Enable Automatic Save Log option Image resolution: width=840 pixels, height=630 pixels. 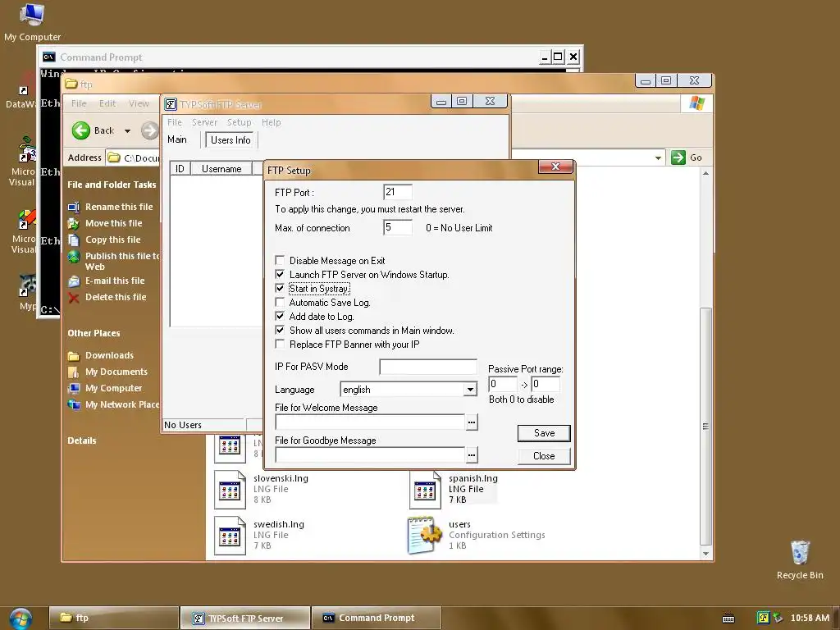280,302
